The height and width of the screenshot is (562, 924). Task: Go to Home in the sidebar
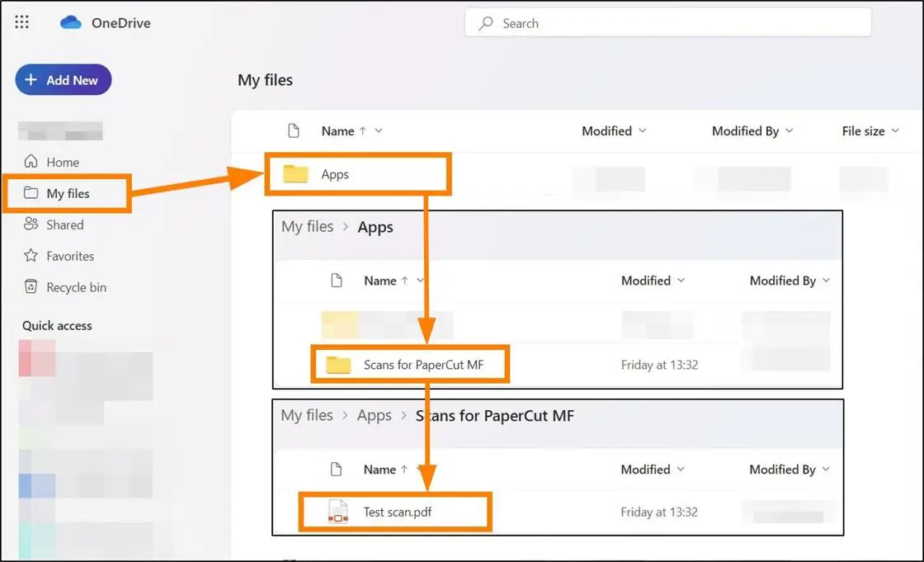[63, 163]
